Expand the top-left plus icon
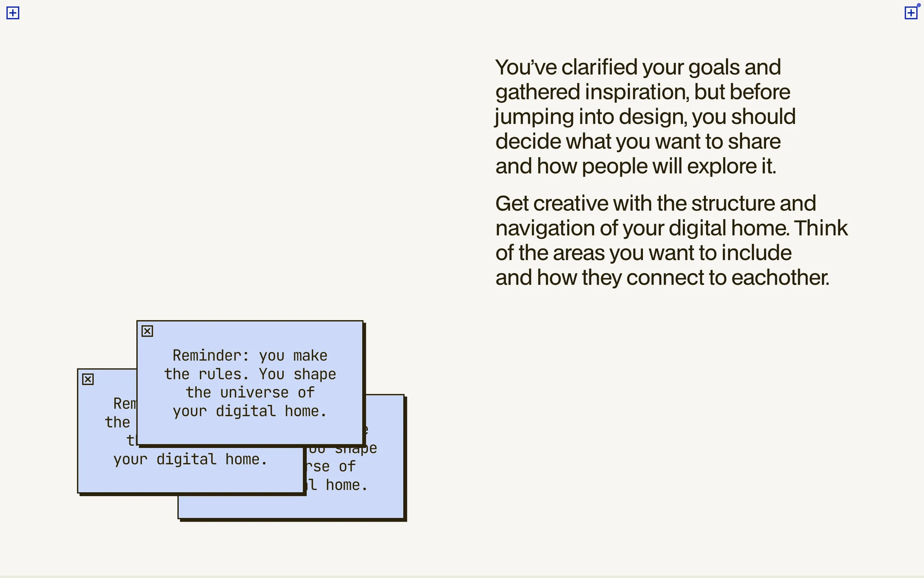 click(13, 13)
